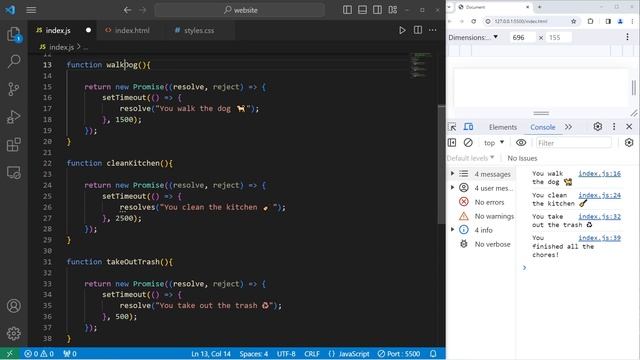Image resolution: width=640 pixels, height=360 pixels.
Task: Click the editor vertical scrollbar
Action: 441,164
